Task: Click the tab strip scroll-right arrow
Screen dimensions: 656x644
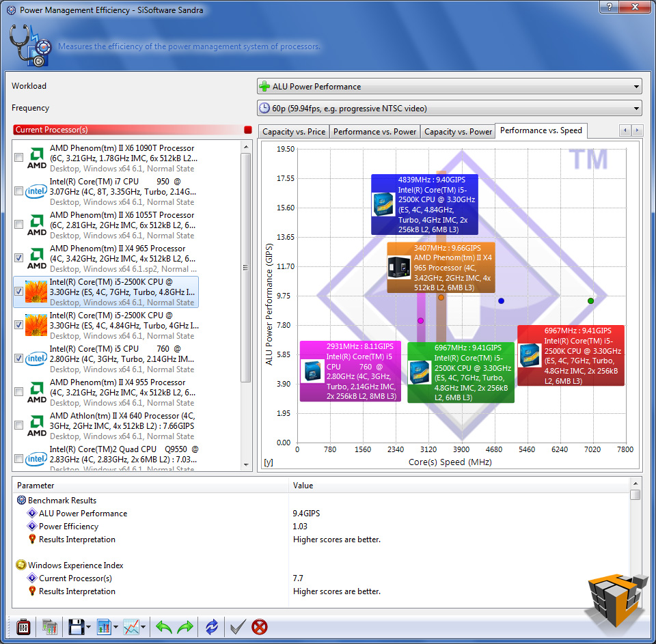Action: 637,130
